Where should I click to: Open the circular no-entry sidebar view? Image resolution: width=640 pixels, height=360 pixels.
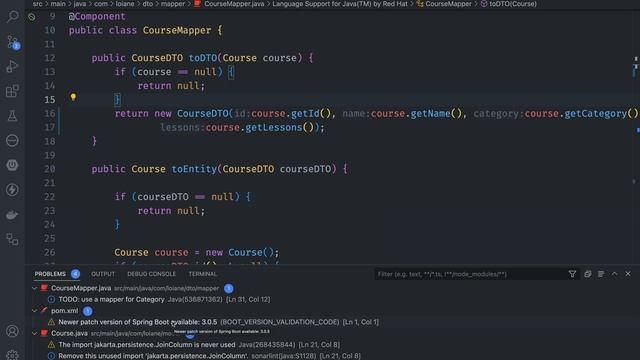tap(12, 140)
